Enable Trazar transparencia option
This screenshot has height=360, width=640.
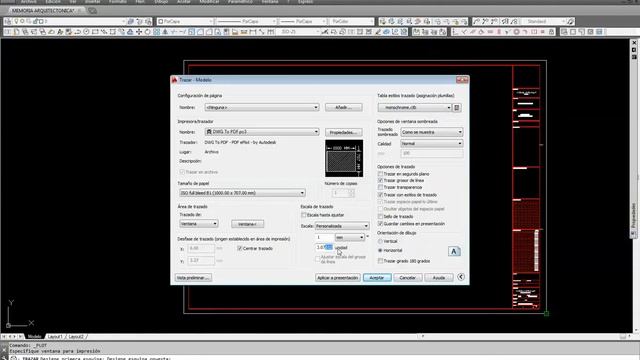pos(380,187)
